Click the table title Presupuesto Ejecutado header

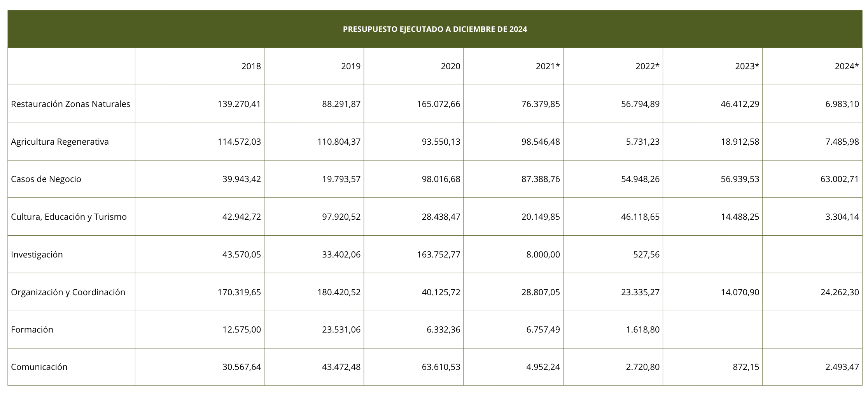435,29
